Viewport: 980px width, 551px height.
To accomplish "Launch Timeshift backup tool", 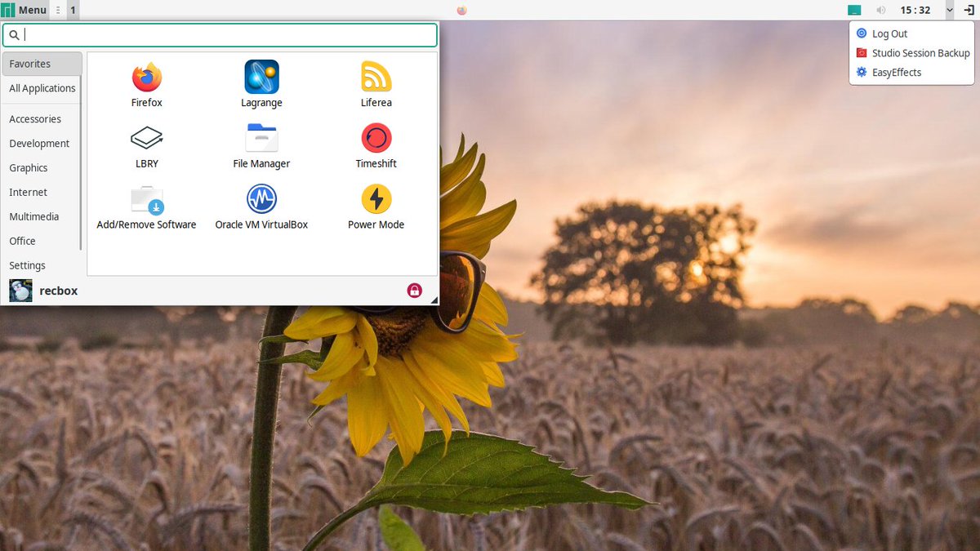I will click(x=376, y=142).
